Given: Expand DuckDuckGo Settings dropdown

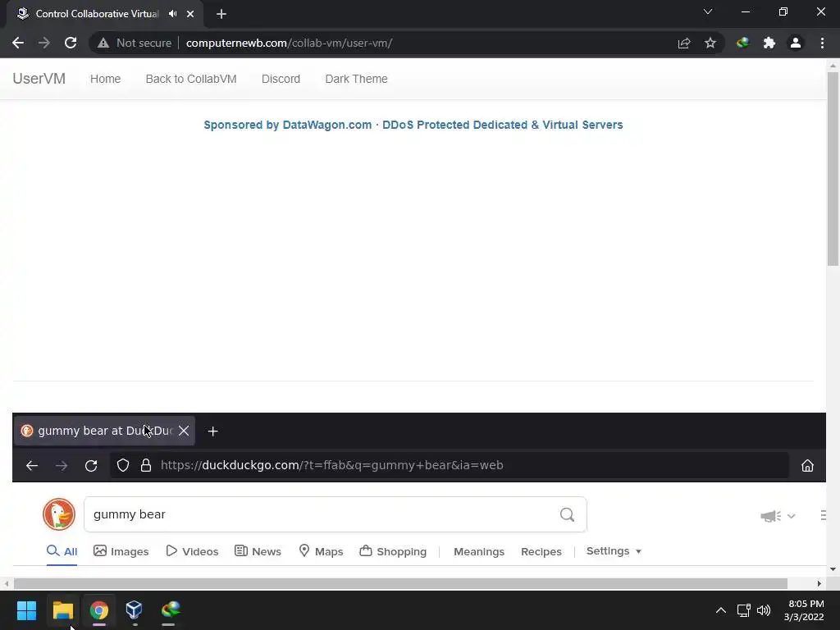Looking at the screenshot, I should click(614, 551).
